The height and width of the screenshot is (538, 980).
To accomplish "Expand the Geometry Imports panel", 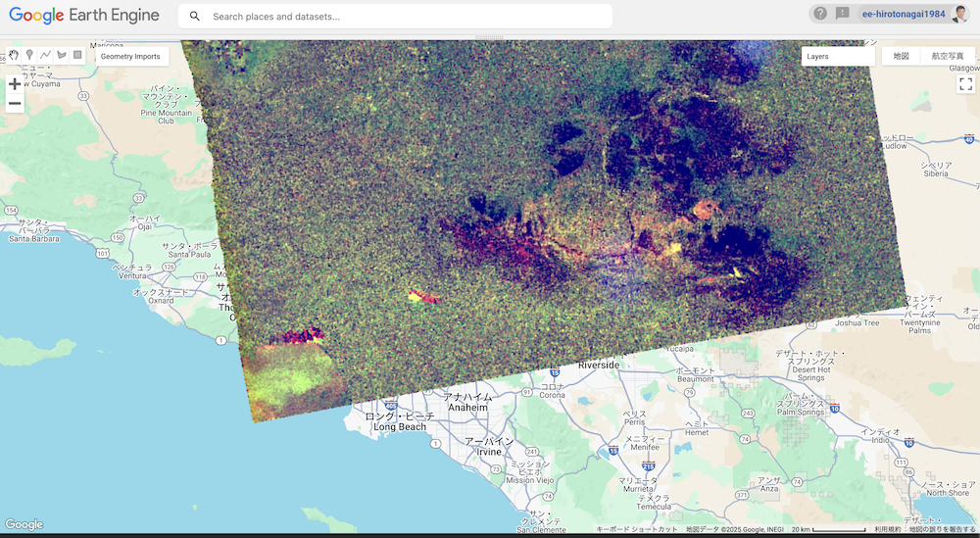I will coord(130,57).
